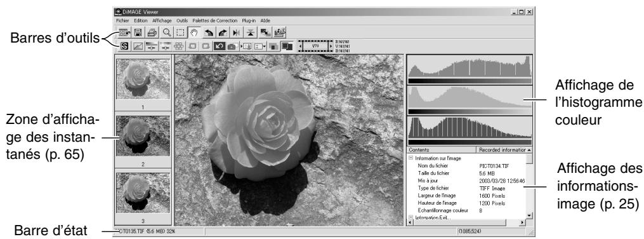Click the redo correction icon
The image size is (644, 239).
click(206, 46)
